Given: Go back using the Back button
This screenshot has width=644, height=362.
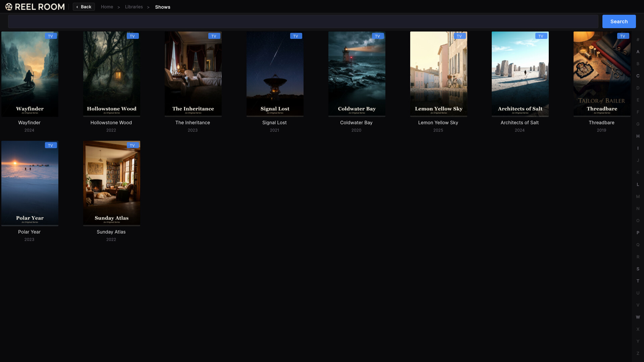Looking at the screenshot, I should [84, 7].
